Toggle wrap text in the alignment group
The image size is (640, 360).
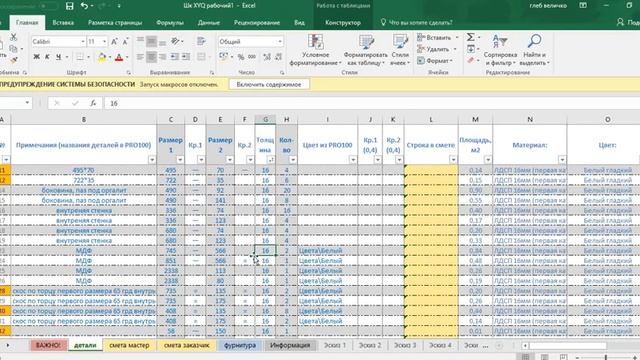(201, 41)
